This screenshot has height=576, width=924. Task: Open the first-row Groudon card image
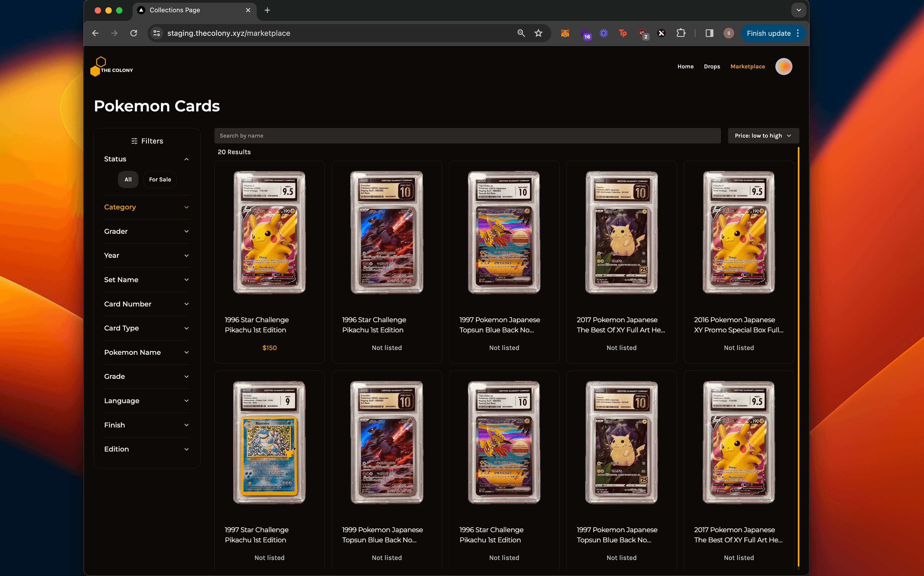pyautogui.click(x=387, y=232)
